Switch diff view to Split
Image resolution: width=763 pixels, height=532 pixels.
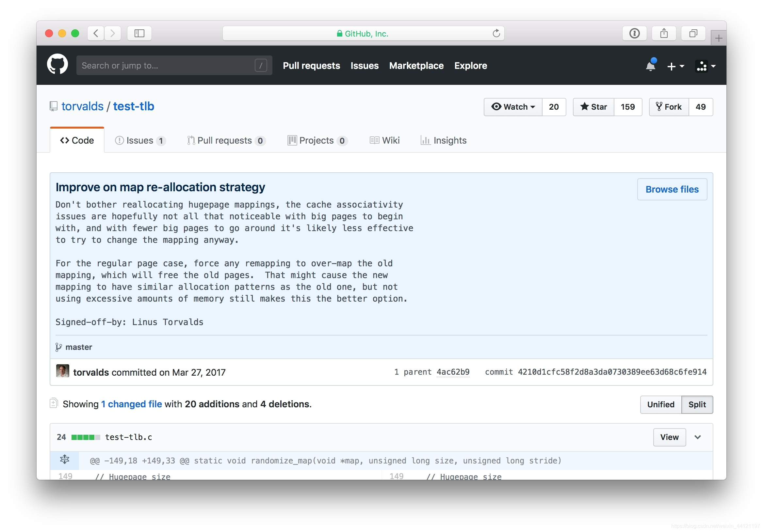point(697,404)
